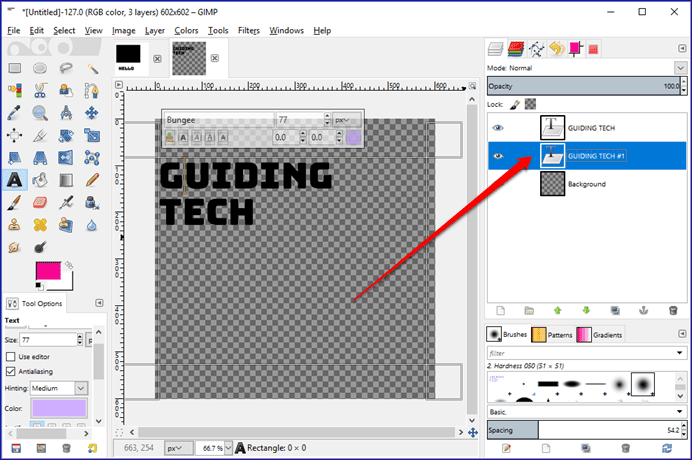
Task: Click the Size field showing 77
Action: [x=48, y=340]
